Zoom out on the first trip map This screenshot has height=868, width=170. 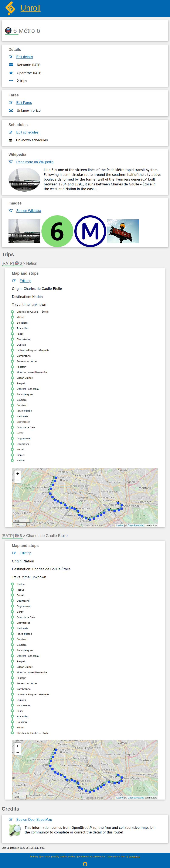(x=18, y=480)
